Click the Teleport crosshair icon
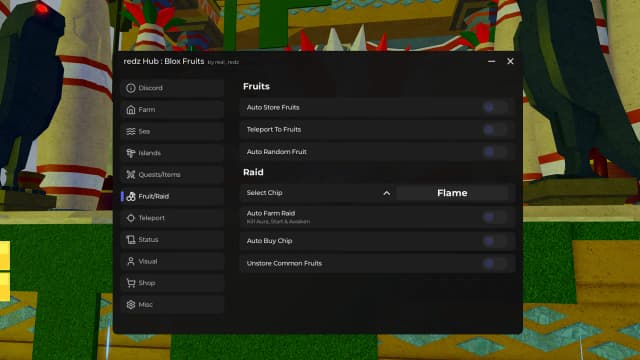Viewport: 640px width, 360px height. click(131, 218)
